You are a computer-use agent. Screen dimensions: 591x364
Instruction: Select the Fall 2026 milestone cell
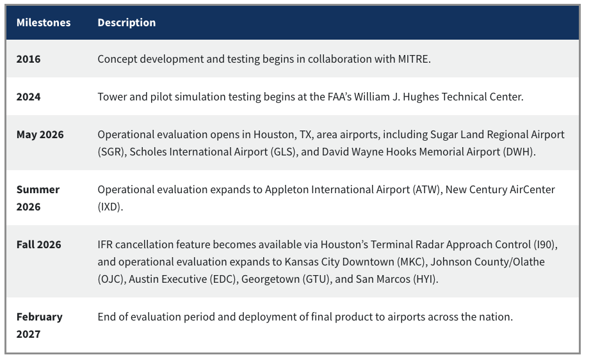38,244
